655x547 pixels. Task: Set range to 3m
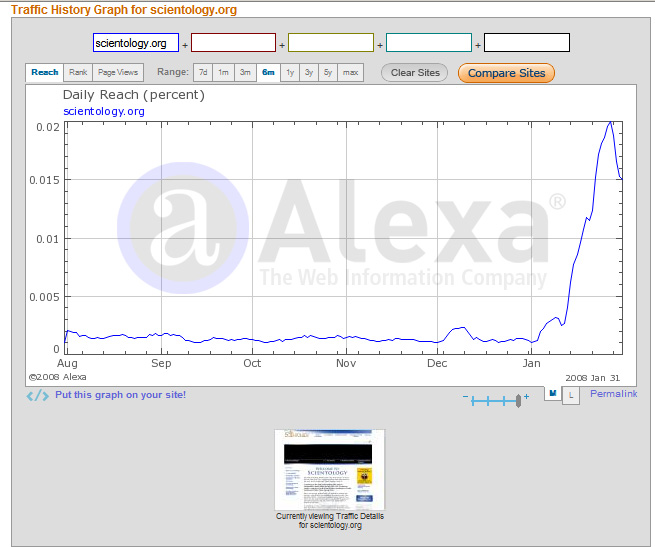(245, 72)
